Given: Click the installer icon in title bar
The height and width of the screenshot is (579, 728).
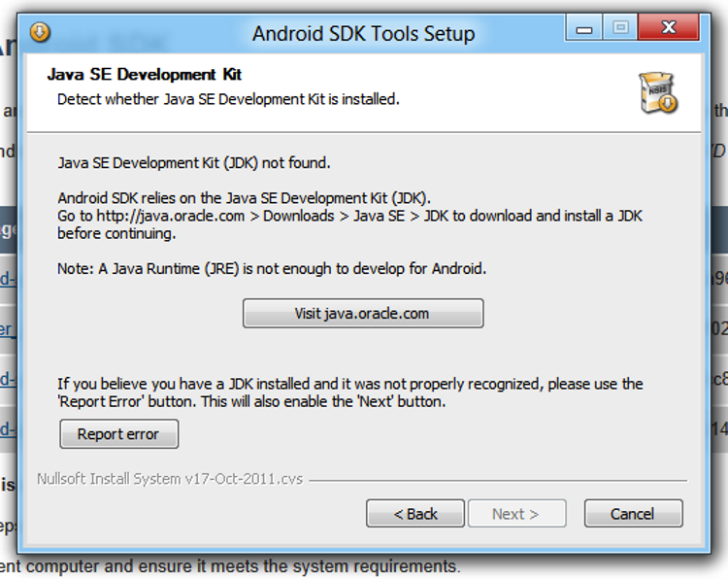Looking at the screenshot, I should point(40,32).
